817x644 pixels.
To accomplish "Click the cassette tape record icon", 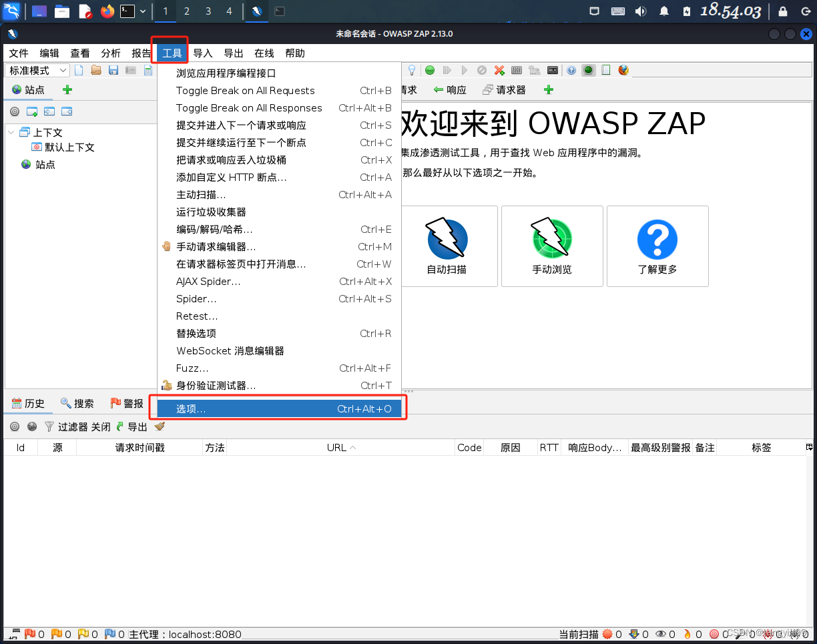I will coord(553,70).
